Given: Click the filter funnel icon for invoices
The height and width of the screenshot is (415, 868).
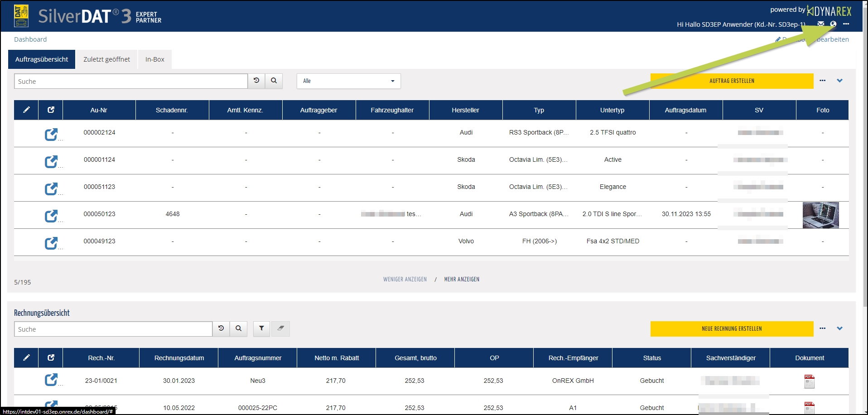Looking at the screenshot, I should [261, 328].
